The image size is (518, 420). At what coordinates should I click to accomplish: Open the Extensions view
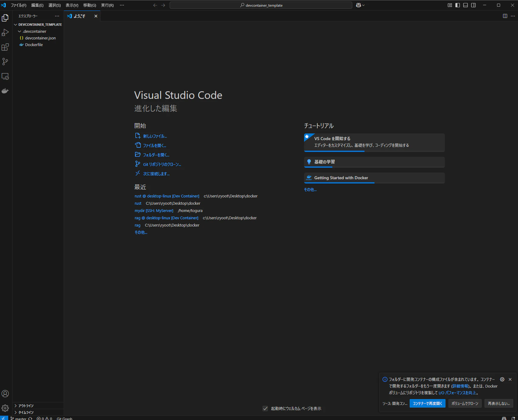coord(5,47)
